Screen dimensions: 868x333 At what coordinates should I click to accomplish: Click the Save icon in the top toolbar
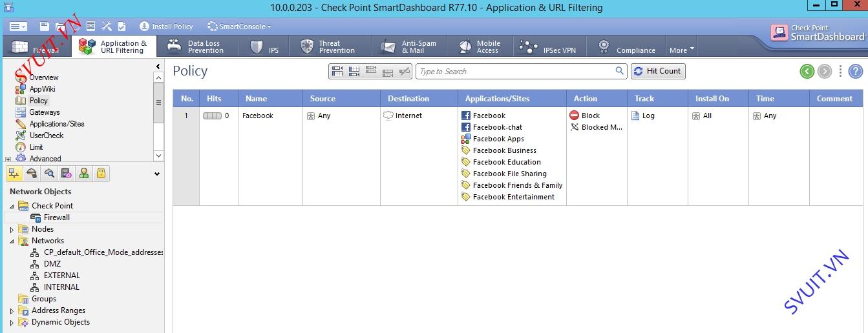click(45, 26)
